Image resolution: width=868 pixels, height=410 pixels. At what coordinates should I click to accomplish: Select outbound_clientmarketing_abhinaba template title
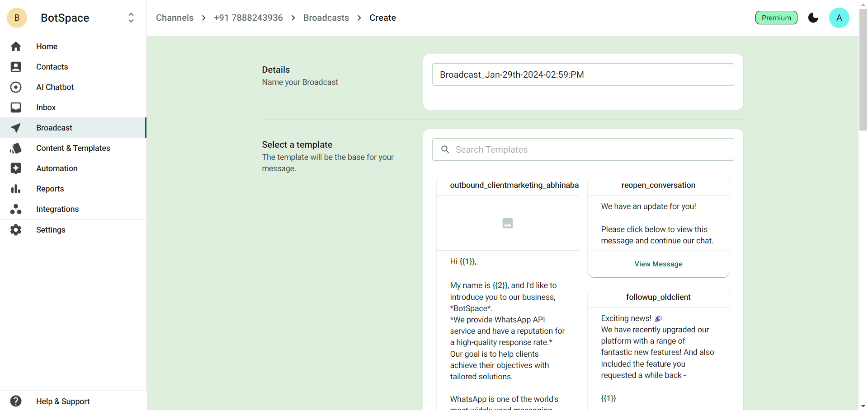(x=514, y=185)
